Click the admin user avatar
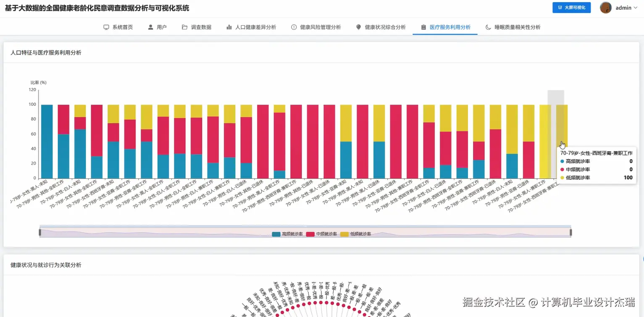The image size is (644, 317). tap(606, 8)
